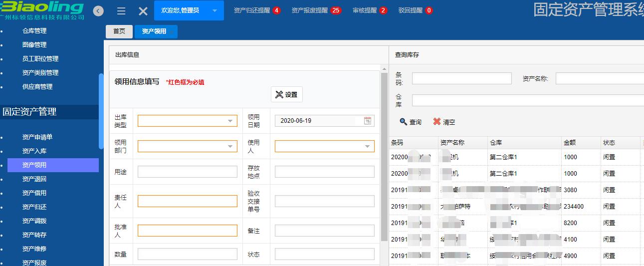
Task: Click the 审核提醒 badge showing 2
Action: (383, 10)
